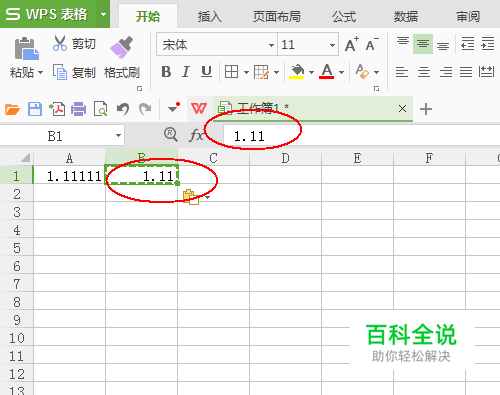Click the select all corner triangle
The width and height of the screenshot is (500, 395).
pyautogui.click(x=25, y=157)
